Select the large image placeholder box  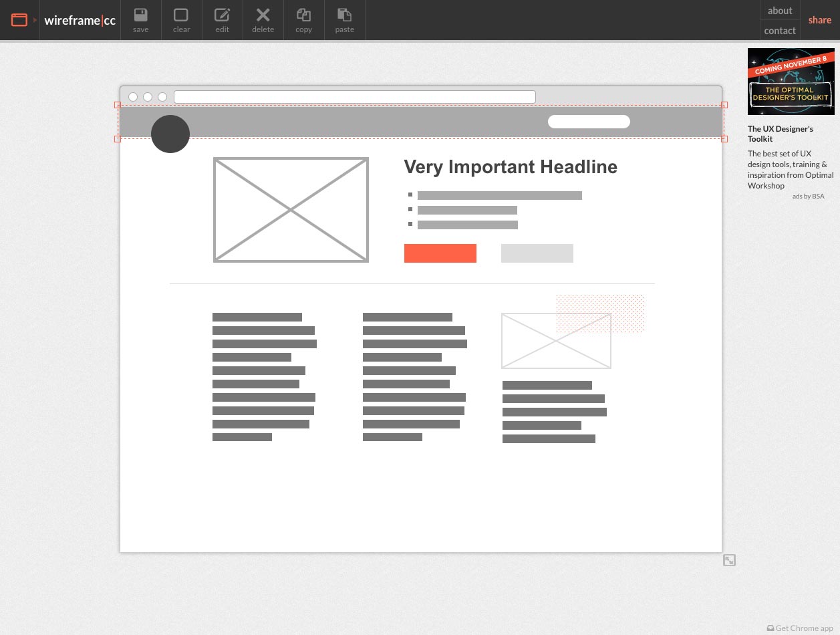click(291, 210)
